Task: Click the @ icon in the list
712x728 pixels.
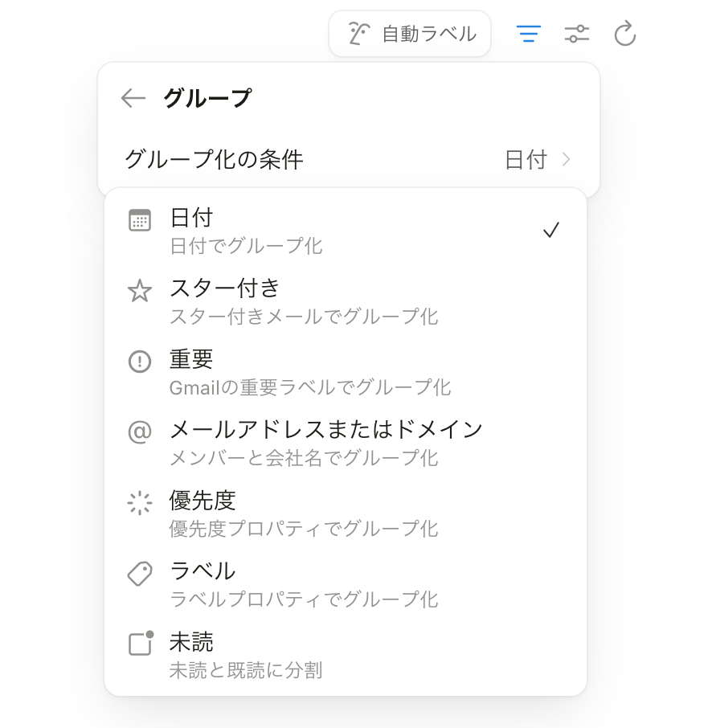Action: [140, 432]
